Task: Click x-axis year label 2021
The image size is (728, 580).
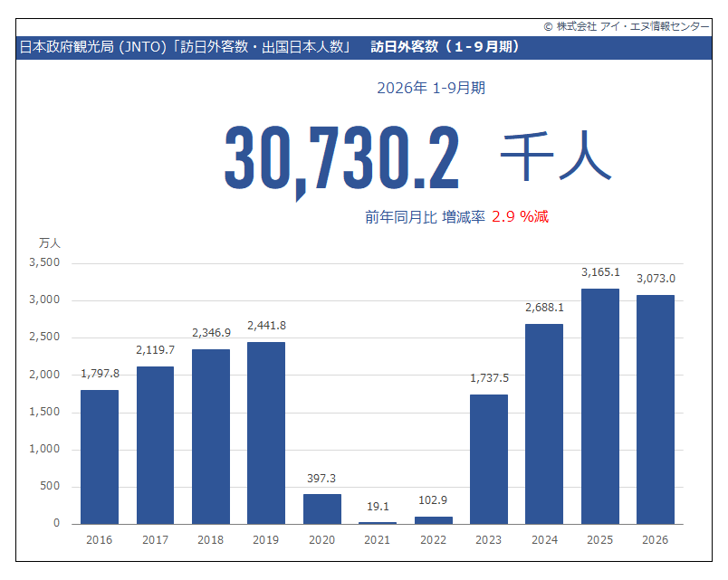Action: (377, 539)
